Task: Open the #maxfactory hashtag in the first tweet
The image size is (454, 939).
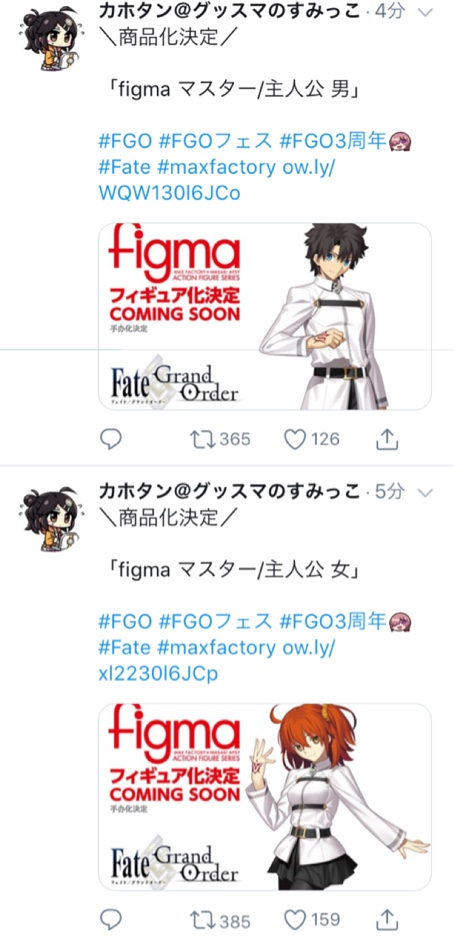Action: (x=217, y=168)
